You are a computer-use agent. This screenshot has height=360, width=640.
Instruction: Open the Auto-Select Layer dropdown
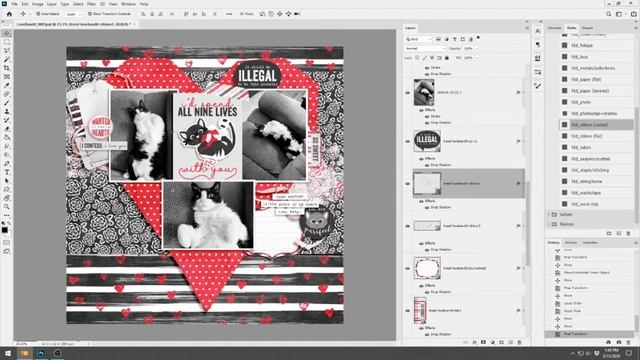point(74,14)
